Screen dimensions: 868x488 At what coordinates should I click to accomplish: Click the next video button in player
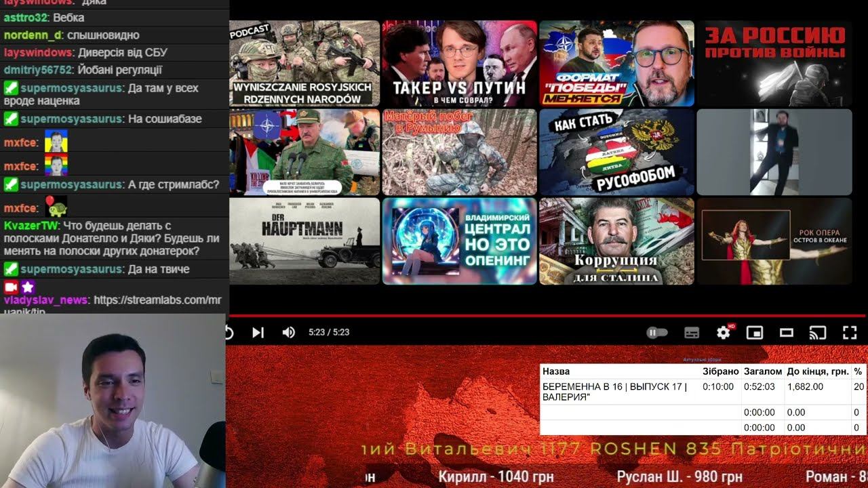pos(258,332)
